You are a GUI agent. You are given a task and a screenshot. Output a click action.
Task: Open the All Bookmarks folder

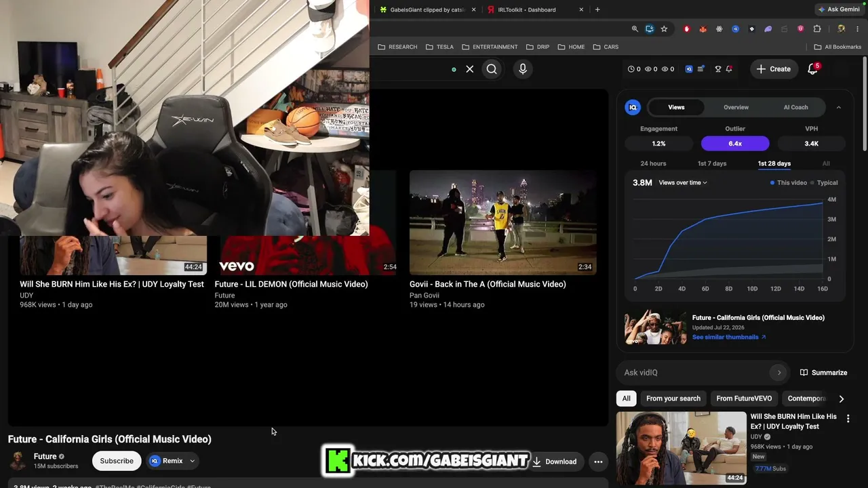[837, 47]
